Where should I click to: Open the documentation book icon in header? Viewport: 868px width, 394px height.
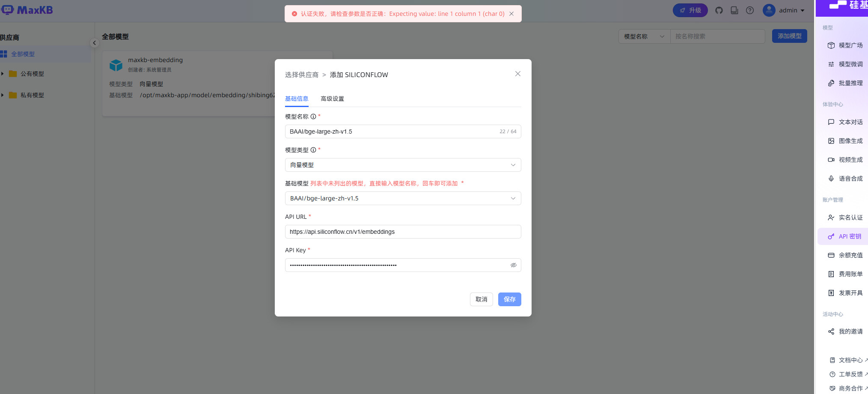point(734,10)
